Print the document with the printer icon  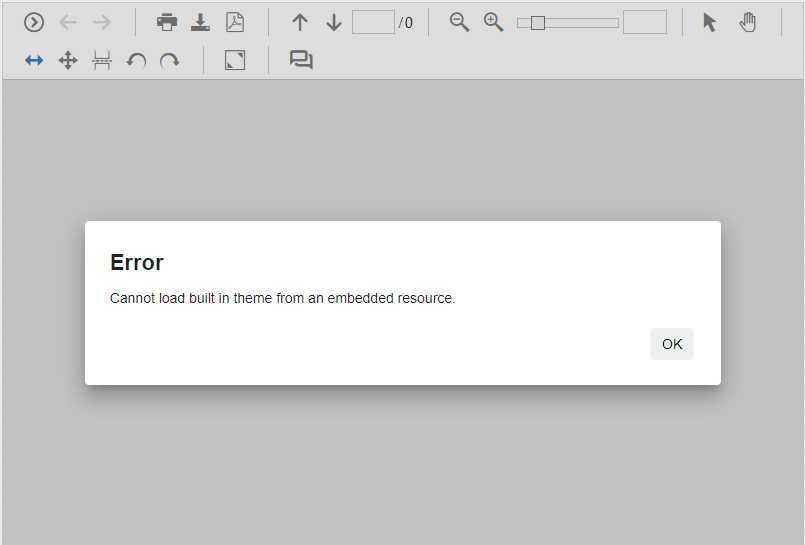click(x=167, y=22)
